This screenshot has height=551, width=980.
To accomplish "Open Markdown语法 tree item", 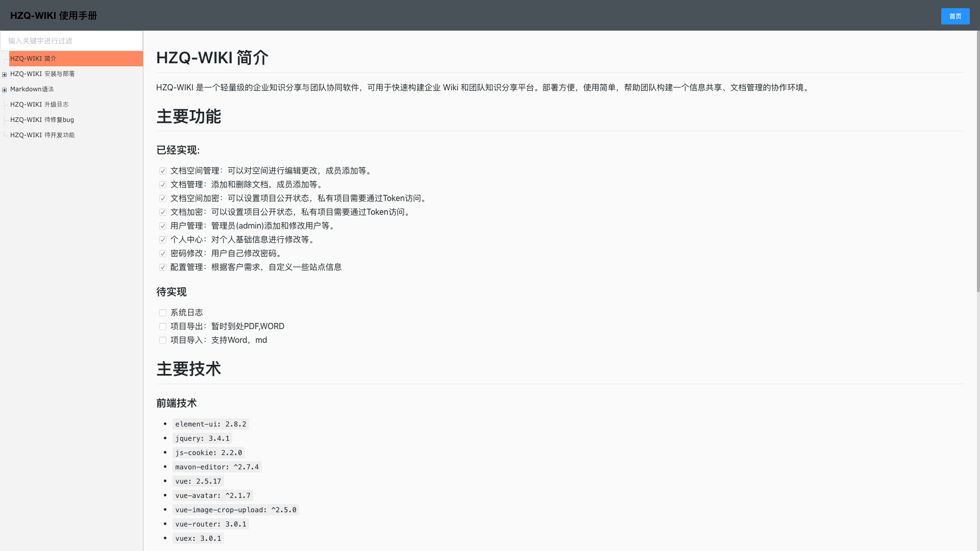I will coord(32,89).
